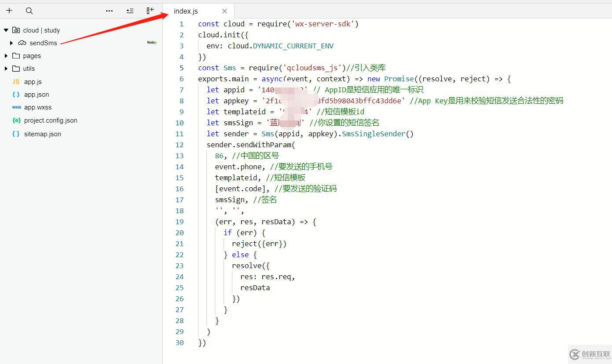The width and height of the screenshot is (612, 364).
Task: Click line number 30 in the gutter
Action: coord(179,342)
